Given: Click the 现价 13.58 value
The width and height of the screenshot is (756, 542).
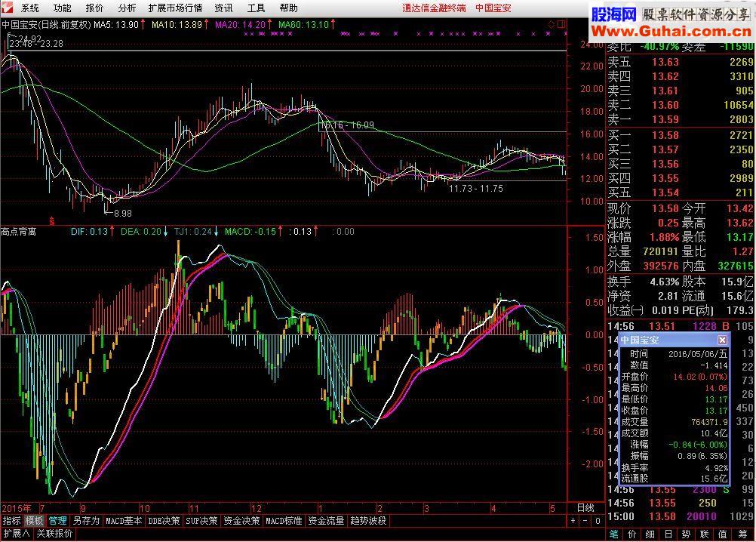Looking at the screenshot, I should click(x=665, y=208).
